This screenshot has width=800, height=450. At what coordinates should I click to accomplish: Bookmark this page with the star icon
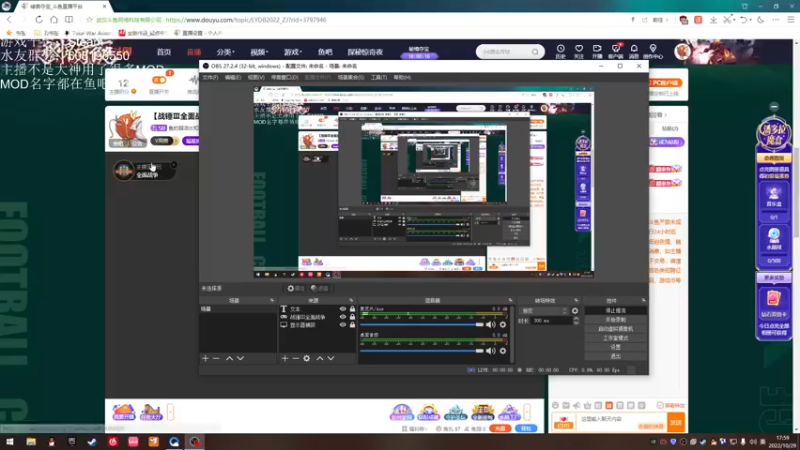tap(89, 20)
